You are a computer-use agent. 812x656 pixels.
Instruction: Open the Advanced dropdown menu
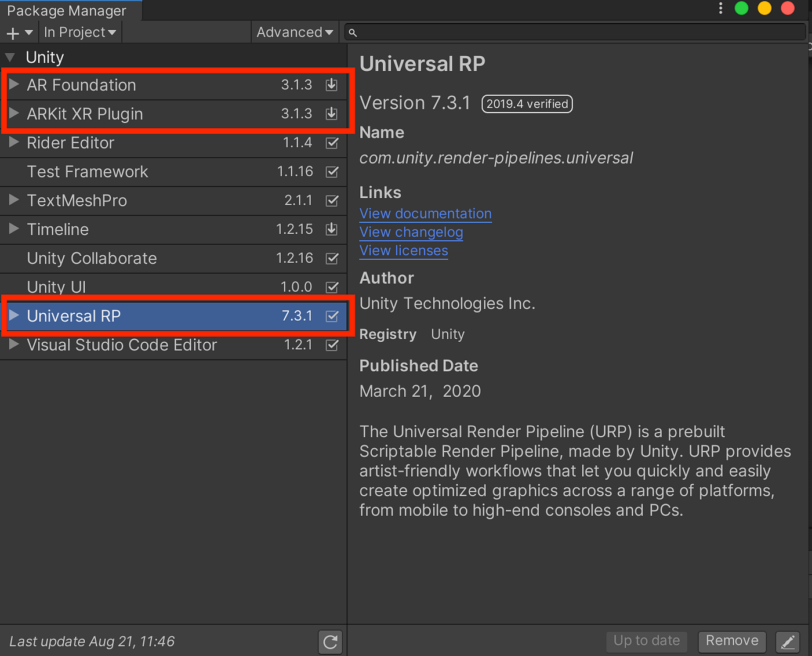tap(295, 32)
